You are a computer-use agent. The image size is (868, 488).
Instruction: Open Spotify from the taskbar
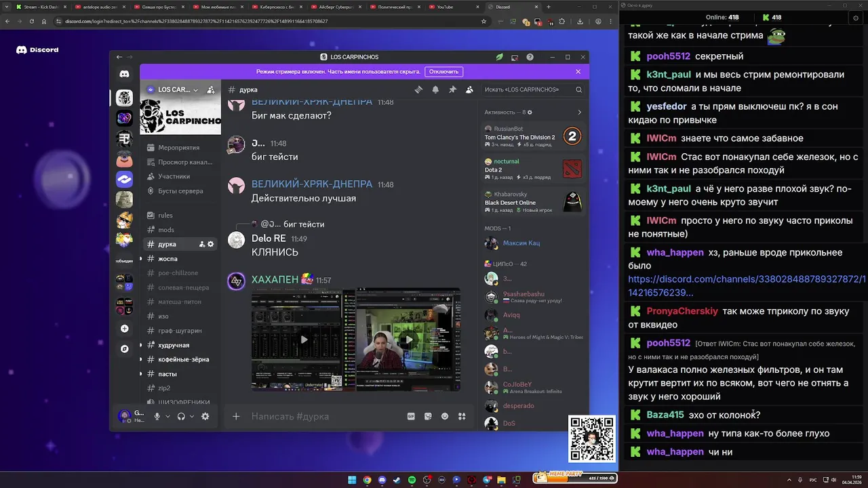tap(412, 480)
